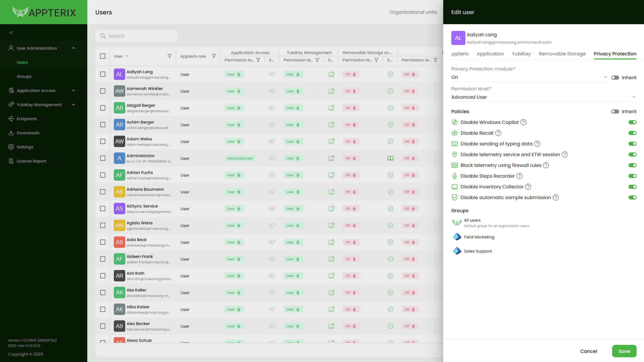Click help icon beside Disable Windows Copilot
644x362 pixels.
(x=523, y=122)
